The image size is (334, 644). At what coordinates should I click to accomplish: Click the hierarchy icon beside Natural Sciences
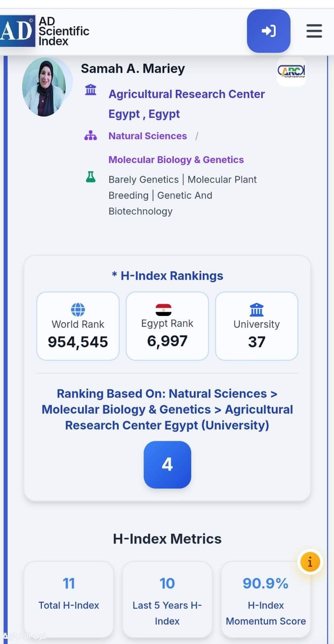click(91, 136)
